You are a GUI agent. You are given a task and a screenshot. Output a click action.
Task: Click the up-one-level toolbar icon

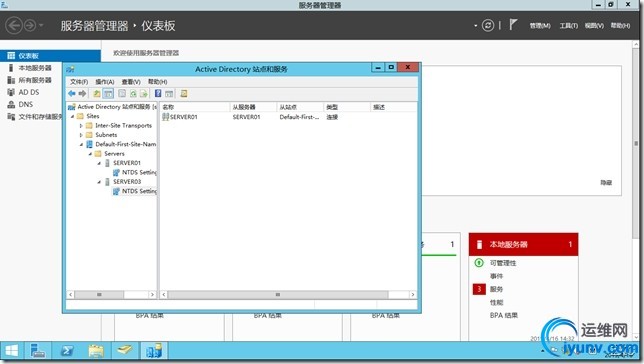pyautogui.click(x=97, y=94)
